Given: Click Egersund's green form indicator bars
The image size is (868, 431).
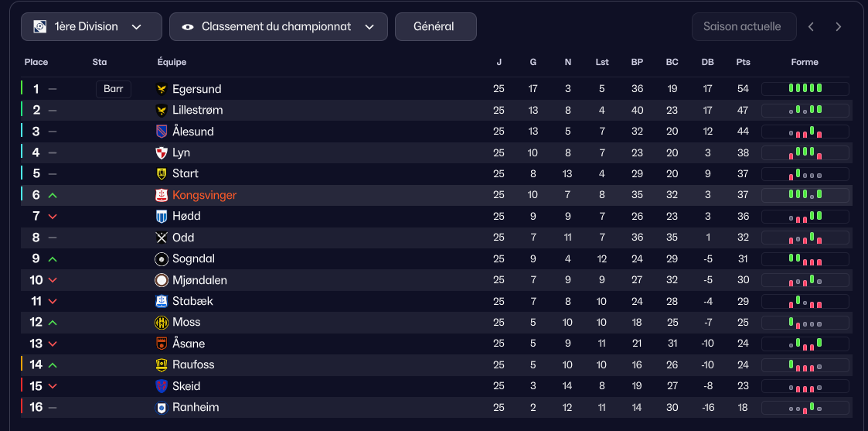Looking at the screenshot, I should 805,89.
